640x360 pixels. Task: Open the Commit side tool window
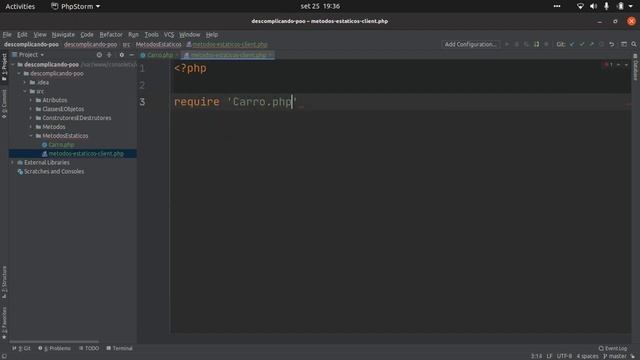point(4,104)
